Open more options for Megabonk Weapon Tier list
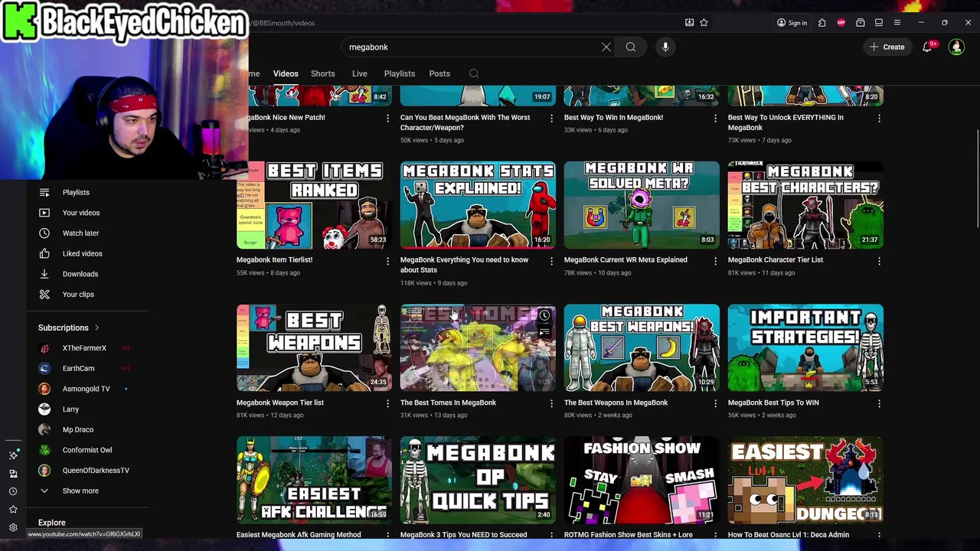980x551 pixels. pyautogui.click(x=387, y=403)
